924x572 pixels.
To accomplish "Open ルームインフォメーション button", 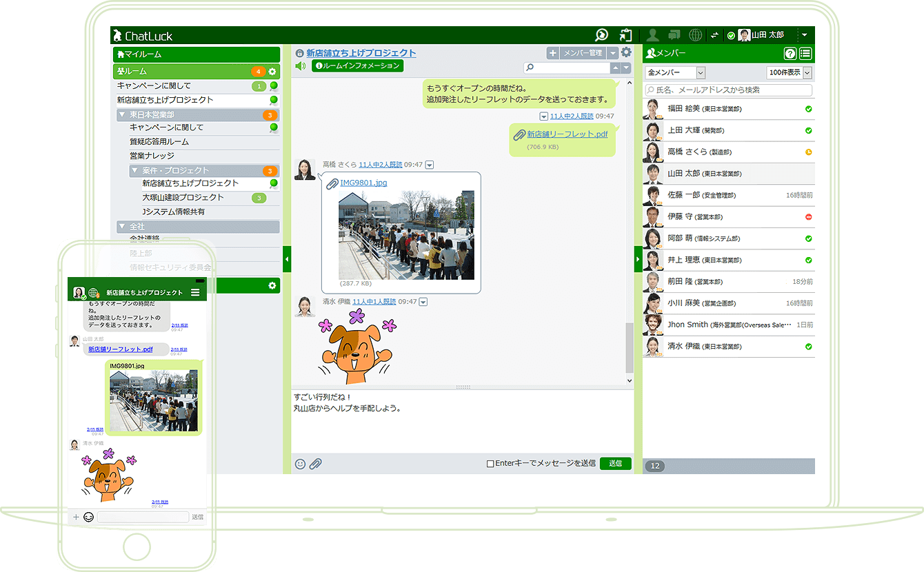I will [357, 66].
